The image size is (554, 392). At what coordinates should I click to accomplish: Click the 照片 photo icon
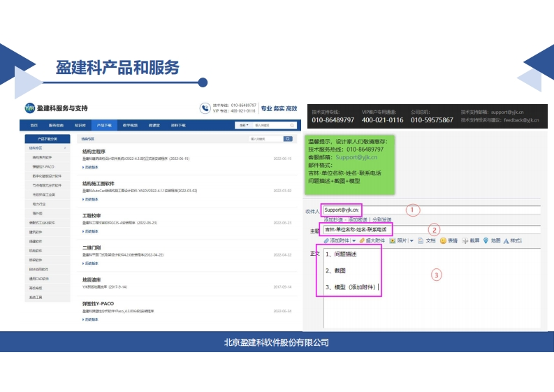click(392, 240)
